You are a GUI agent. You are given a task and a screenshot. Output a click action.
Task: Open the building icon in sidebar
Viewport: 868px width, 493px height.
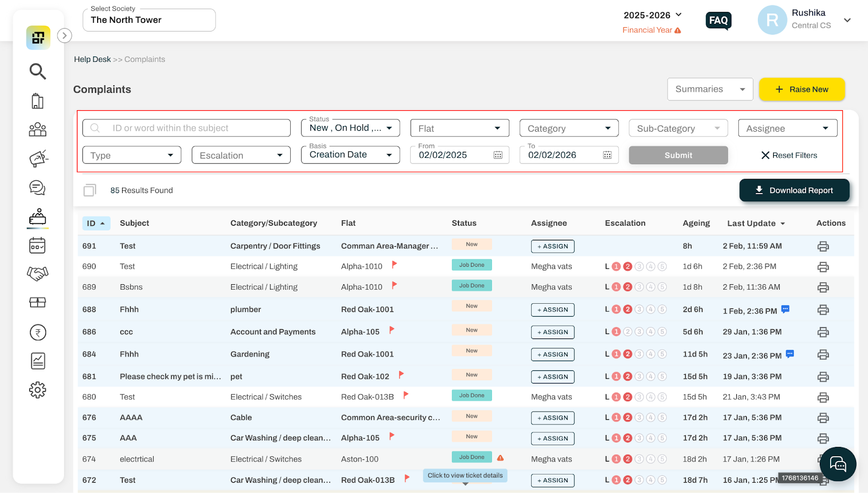(37, 101)
